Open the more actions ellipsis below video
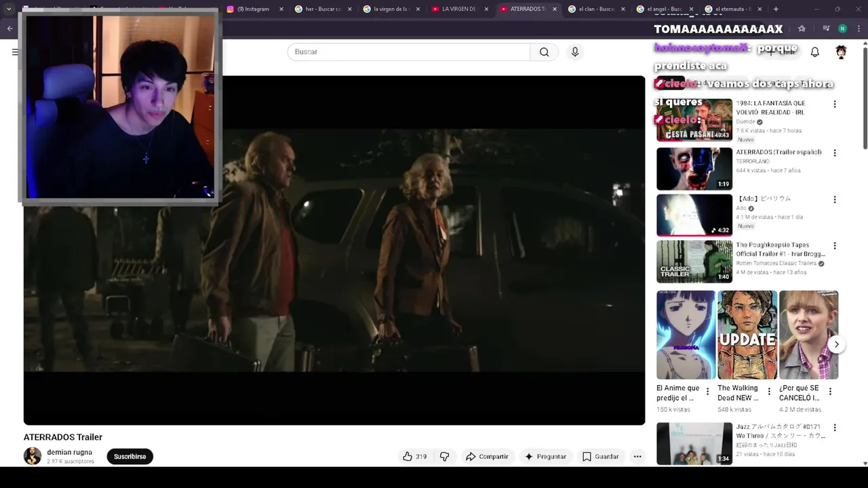 [637, 457]
